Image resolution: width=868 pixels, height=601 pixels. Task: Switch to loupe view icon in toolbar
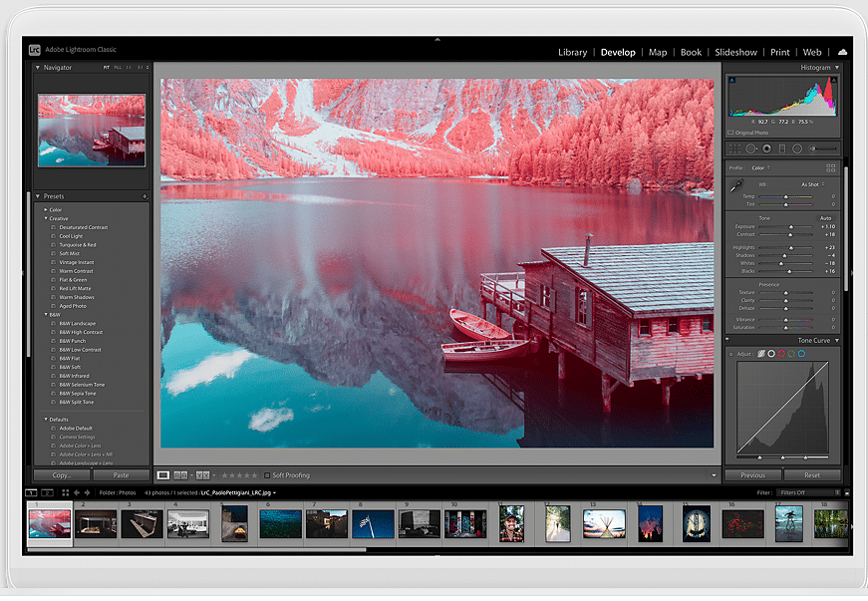coord(163,475)
